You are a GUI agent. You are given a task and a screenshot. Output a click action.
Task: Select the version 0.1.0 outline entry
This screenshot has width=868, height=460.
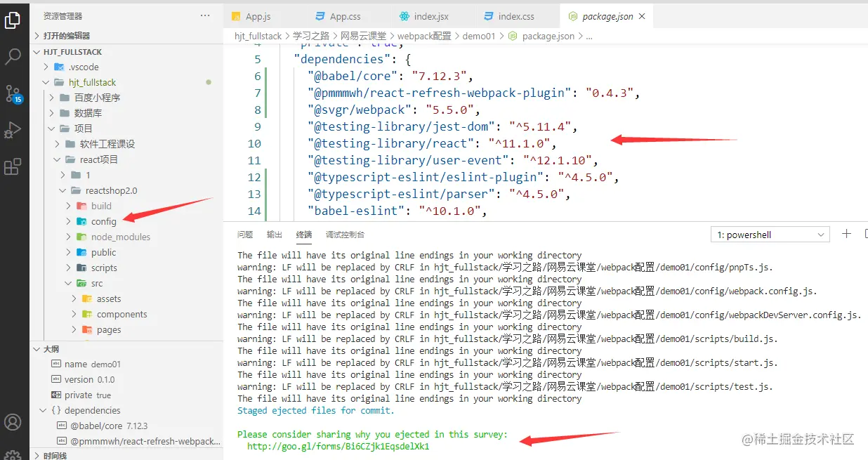click(127, 379)
